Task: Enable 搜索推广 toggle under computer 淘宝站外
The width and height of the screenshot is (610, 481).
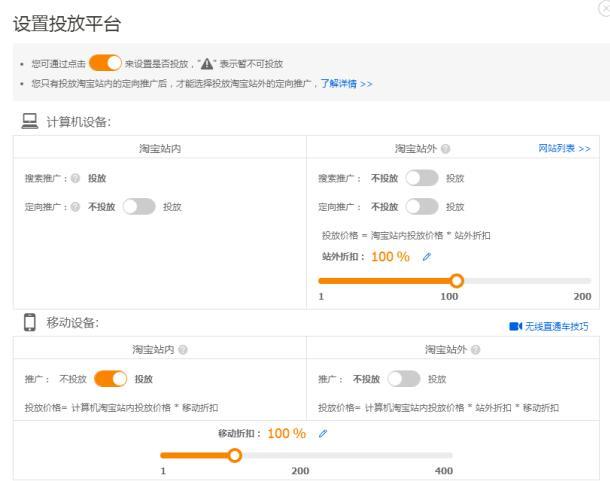Action: 422,178
